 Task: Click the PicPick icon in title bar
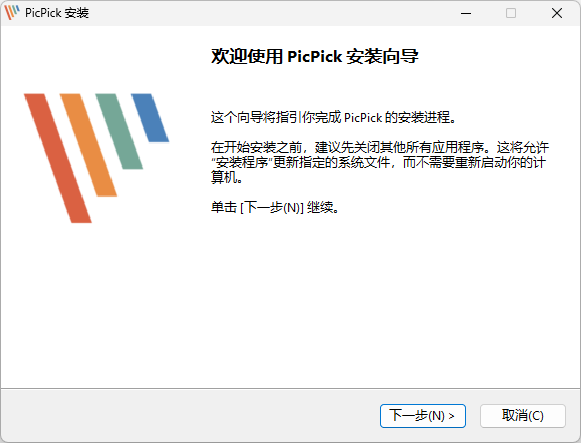click(x=11, y=13)
